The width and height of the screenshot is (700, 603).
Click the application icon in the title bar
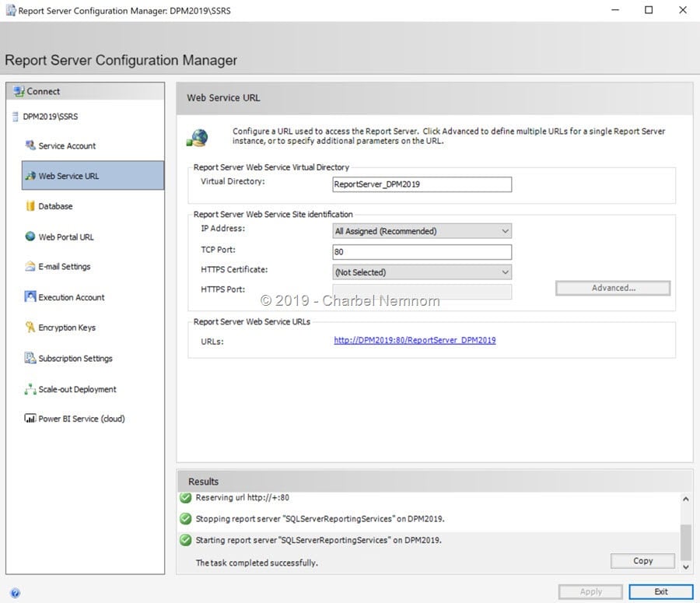11,10
